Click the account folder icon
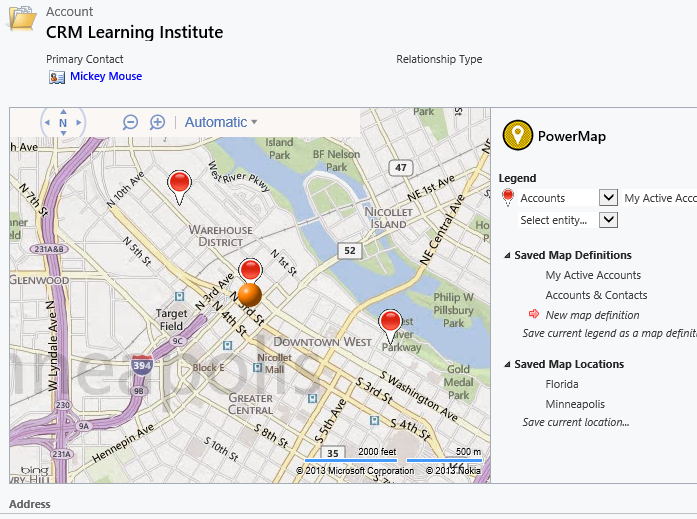 click(22, 20)
